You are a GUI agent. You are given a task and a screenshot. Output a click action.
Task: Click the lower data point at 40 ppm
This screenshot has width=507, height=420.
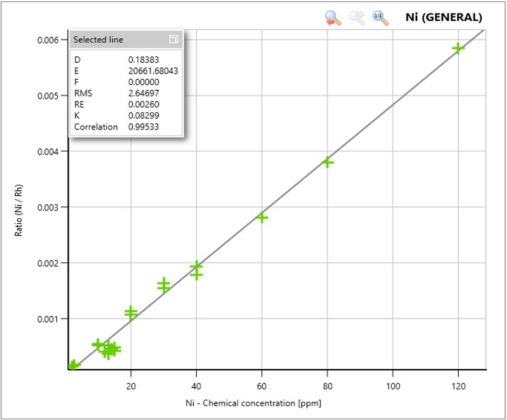(x=196, y=275)
